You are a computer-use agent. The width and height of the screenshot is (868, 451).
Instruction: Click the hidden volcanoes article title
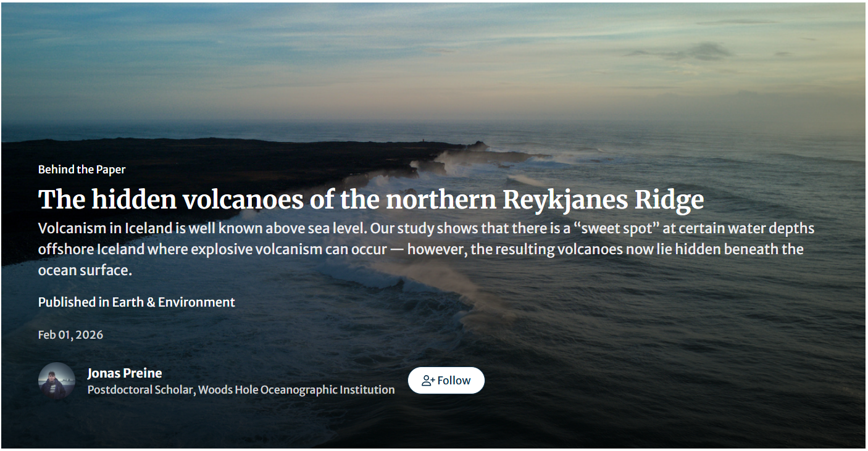(370, 200)
